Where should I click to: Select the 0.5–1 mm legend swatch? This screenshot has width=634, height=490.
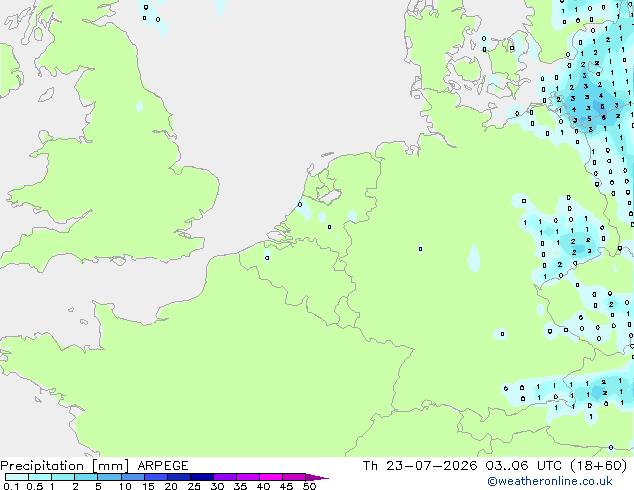[40, 477]
